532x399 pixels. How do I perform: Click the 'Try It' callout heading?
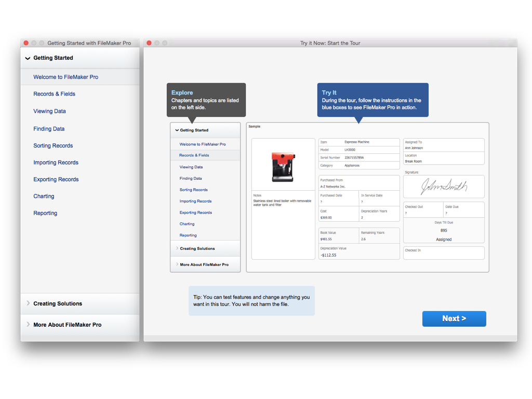(329, 92)
